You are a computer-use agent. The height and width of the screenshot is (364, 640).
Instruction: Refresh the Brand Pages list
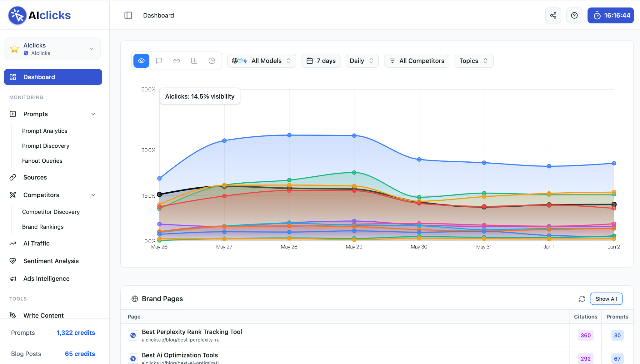click(582, 299)
